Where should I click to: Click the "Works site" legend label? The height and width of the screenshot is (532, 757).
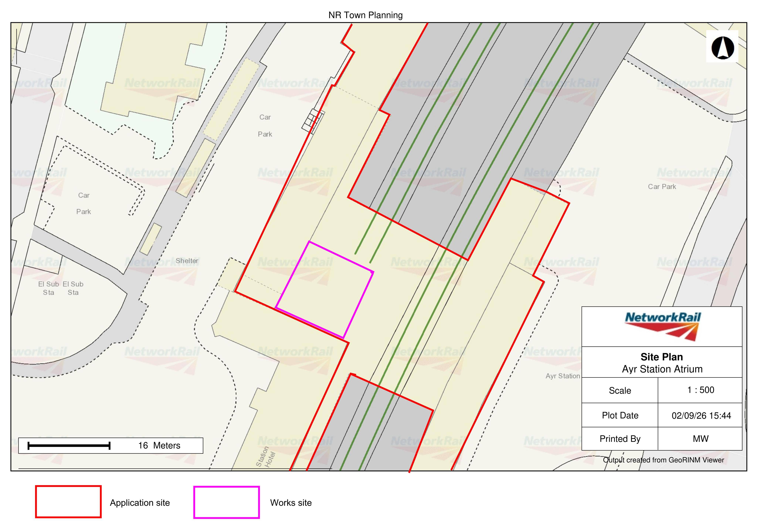click(x=291, y=503)
